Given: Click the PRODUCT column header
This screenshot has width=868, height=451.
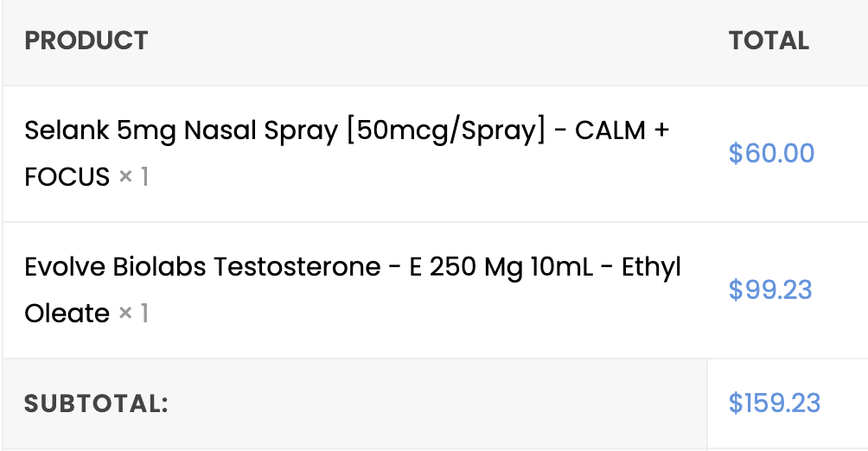Looking at the screenshot, I should pyautogui.click(x=86, y=41).
